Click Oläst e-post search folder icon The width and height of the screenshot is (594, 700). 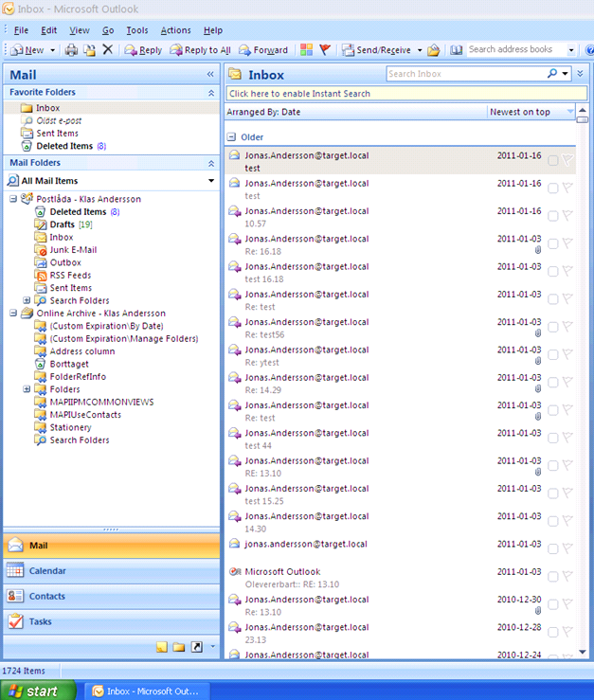pyautogui.click(x=27, y=120)
